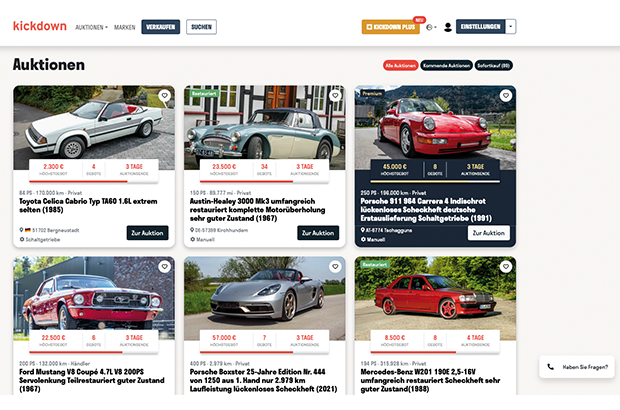Select the Kommende Auktionen filter tab

[x=446, y=66]
